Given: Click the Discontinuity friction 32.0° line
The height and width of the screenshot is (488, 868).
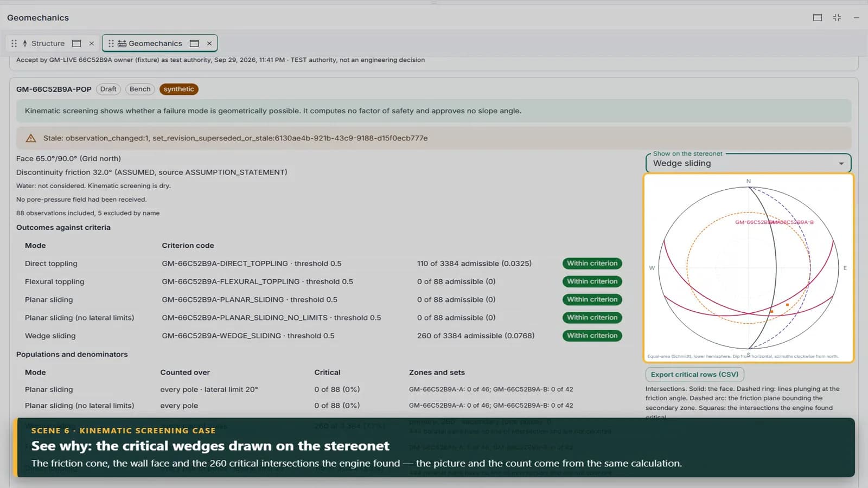Looking at the screenshot, I should pyautogui.click(x=152, y=172).
